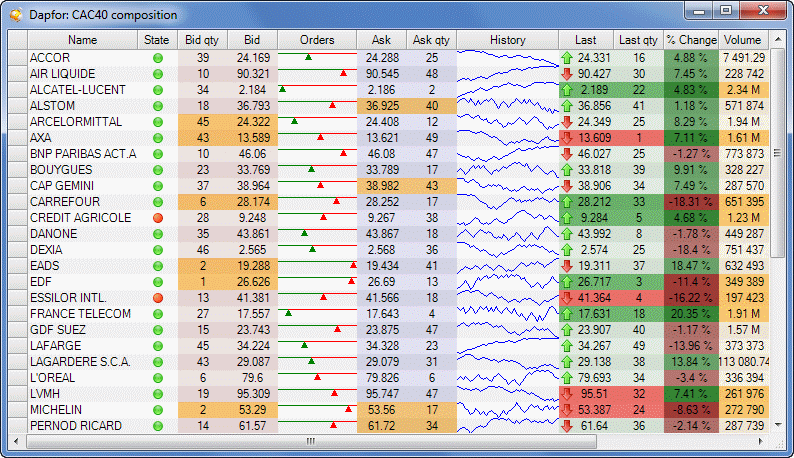Click the 2.34 M volume cell
The width and height of the screenshot is (794, 458).
[744, 90]
